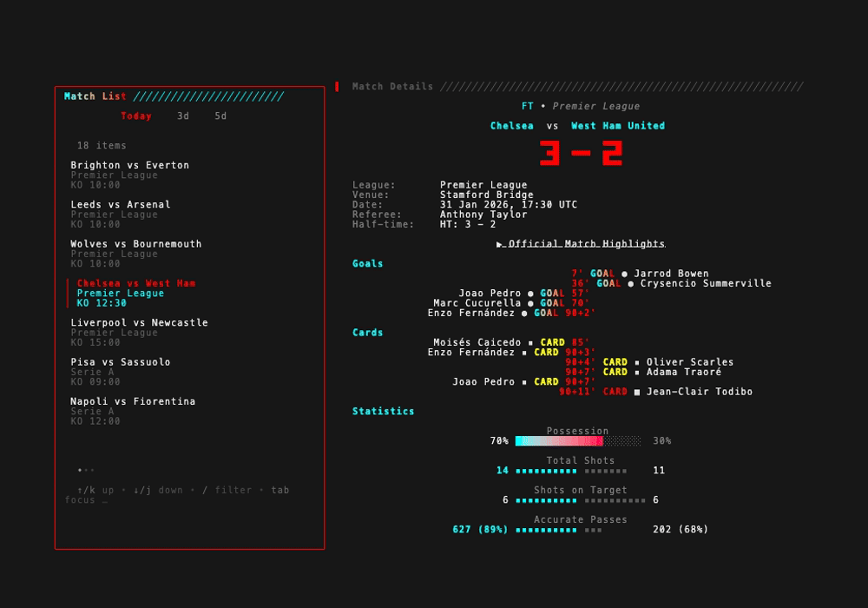Click the 3 - 2 score display
This screenshot has height=608, width=868.
pos(581,153)
